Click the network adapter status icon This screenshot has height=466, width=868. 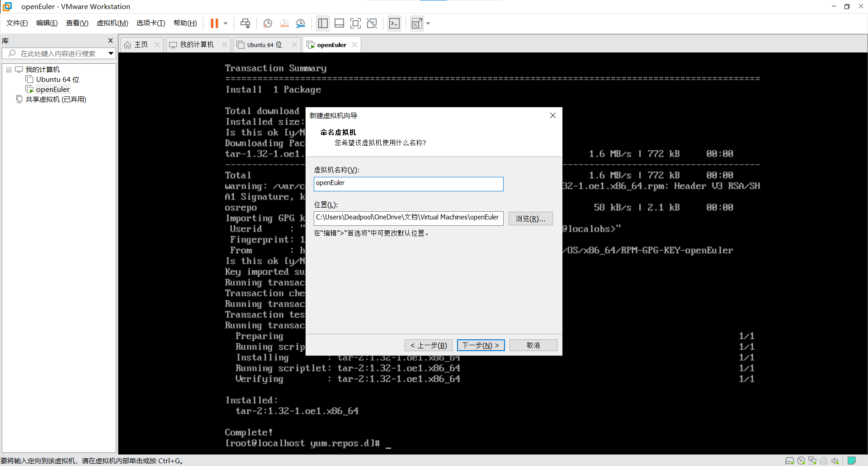[812, 461]
